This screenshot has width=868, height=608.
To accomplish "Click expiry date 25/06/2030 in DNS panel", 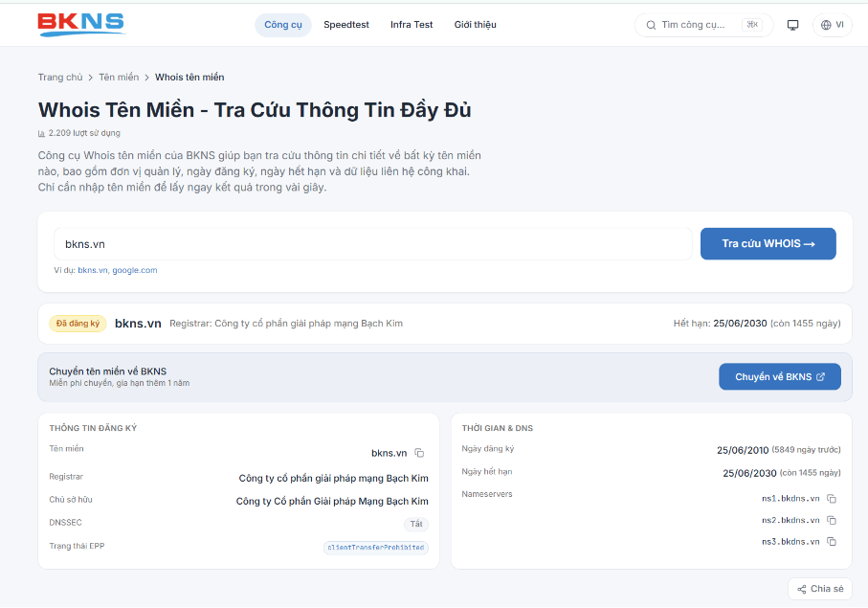I will [749, 473].
